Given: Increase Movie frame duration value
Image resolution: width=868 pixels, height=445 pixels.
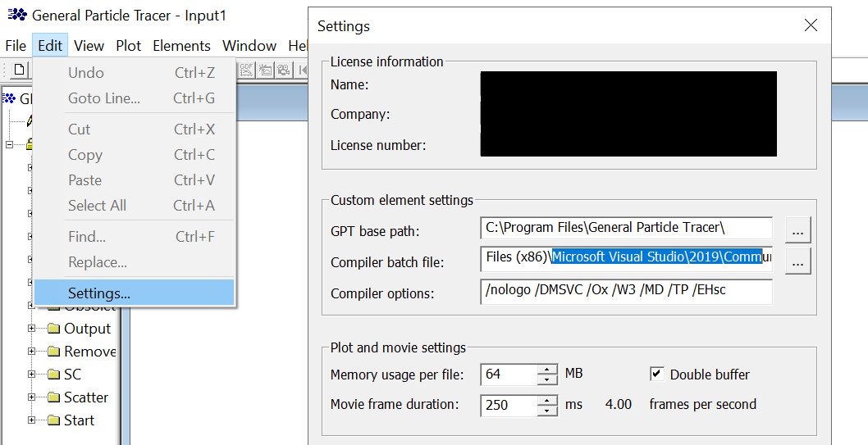Looking at the screenshot, I should click(547, 400).
